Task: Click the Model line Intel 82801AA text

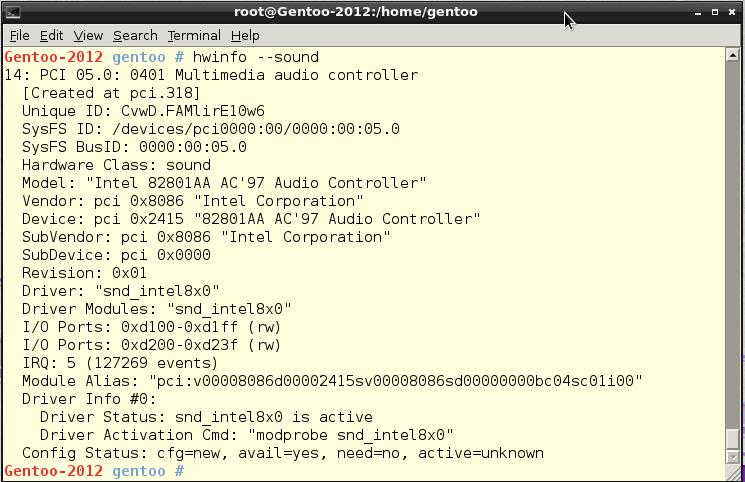Action: [x=256, y=183]
